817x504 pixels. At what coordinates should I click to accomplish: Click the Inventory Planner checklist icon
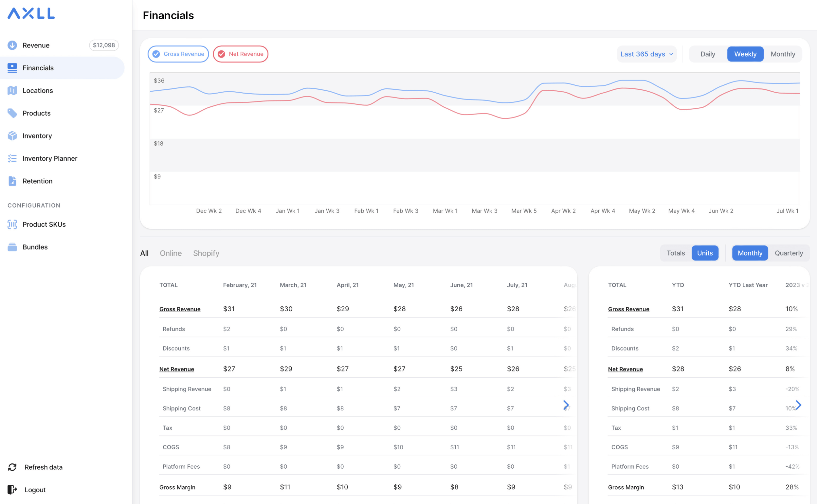pos(12,158)
